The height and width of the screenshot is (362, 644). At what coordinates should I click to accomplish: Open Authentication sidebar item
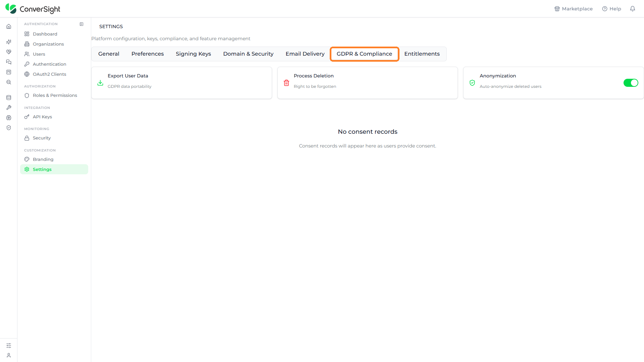tap(54, 64)
